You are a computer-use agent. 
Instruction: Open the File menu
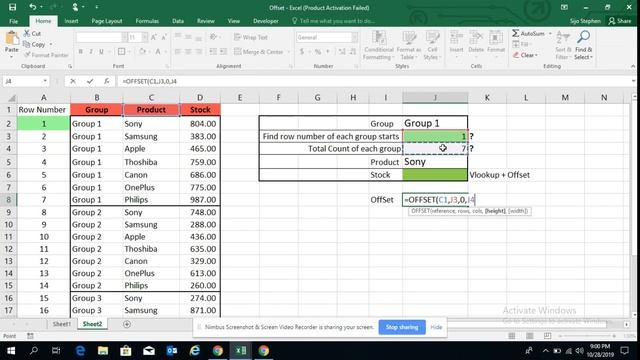13,21
